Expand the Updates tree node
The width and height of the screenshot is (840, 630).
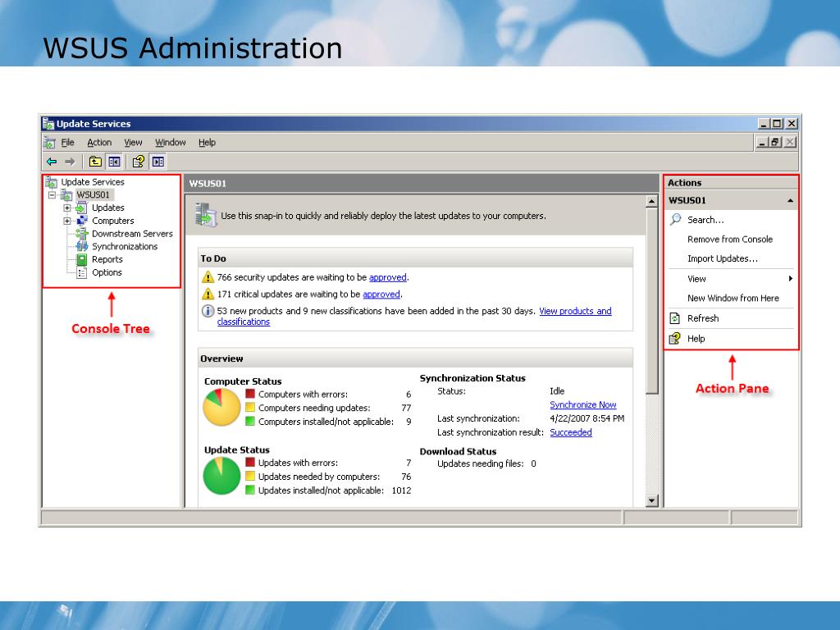pos(67,208)
